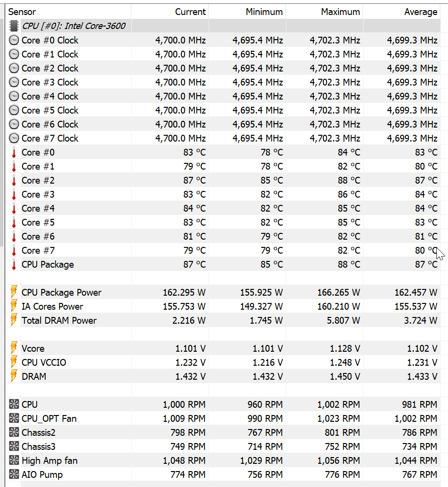
Task: Click the thermometer icon for CPU Package
Action: (x=14, y=264)
